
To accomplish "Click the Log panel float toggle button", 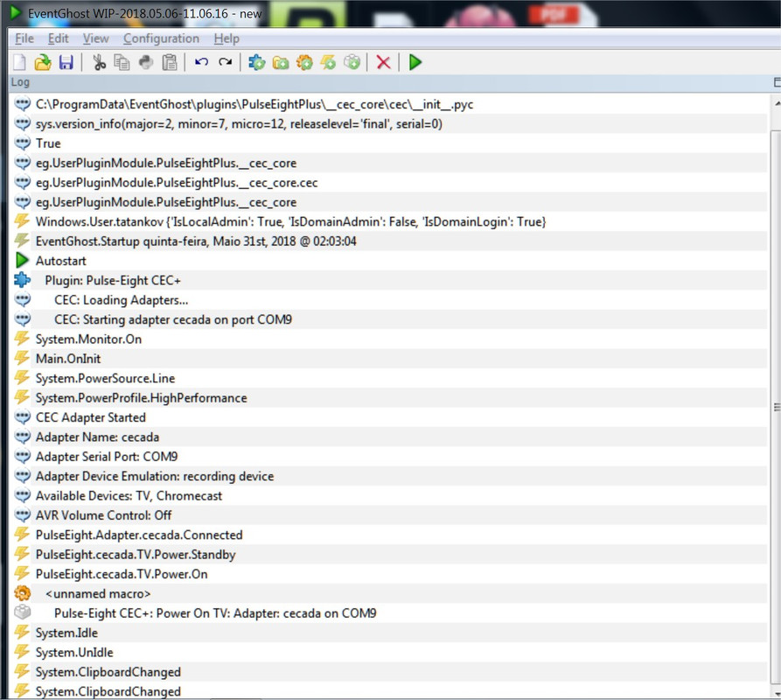I will click(777, 82).
